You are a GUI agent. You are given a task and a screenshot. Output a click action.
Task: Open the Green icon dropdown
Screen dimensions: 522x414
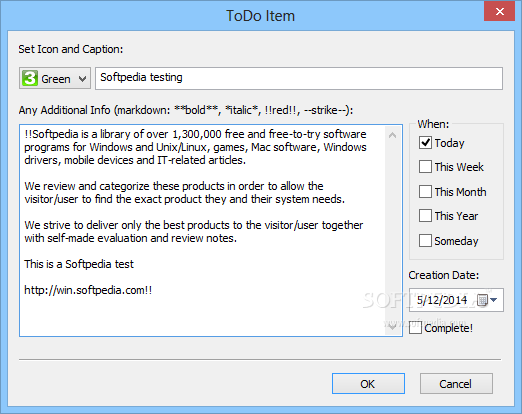point(55,78)
